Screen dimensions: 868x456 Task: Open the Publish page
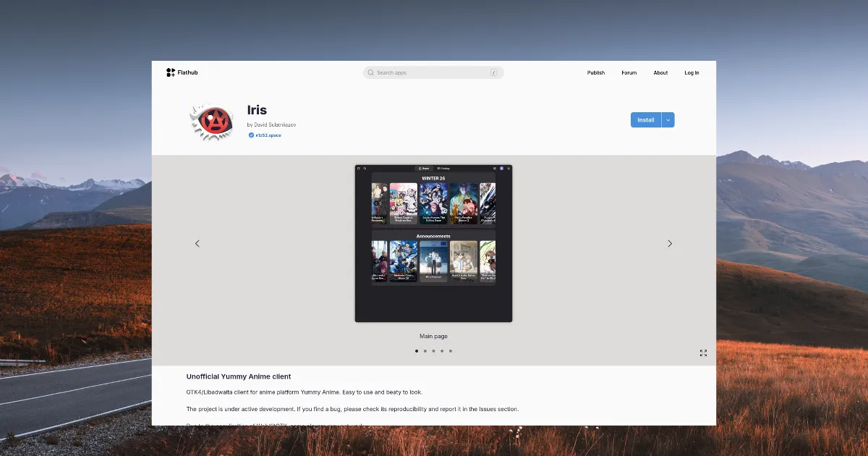pyautogui.click(x=596, y=73)
